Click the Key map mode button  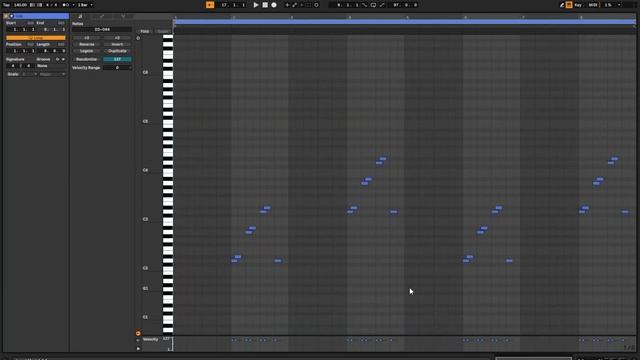click(x=578, y=5)
